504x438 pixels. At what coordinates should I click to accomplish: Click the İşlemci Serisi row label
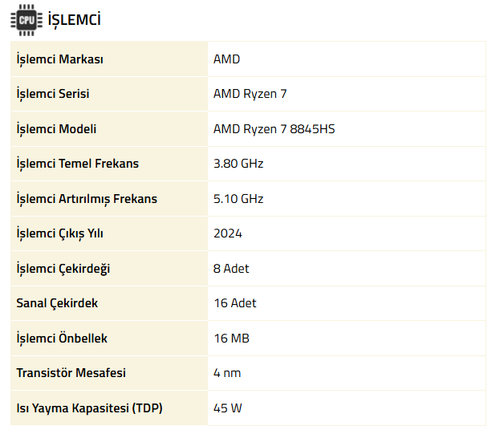53,94
